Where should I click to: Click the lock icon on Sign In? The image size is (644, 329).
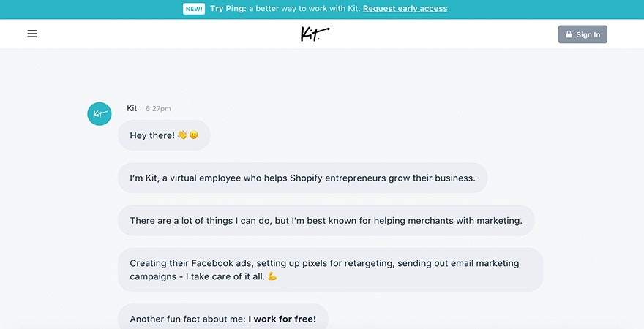click(x=569, y=34)
